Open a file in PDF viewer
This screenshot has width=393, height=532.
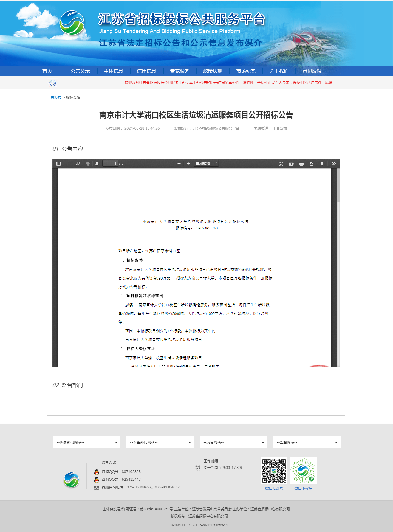[x=291, y=163]
